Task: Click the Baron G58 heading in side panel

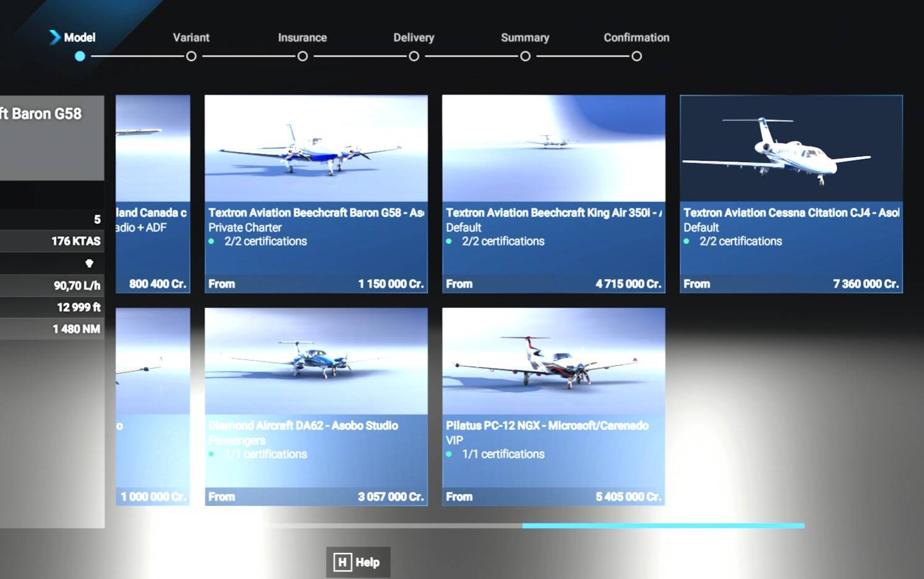Action: (x=41, y=114)
